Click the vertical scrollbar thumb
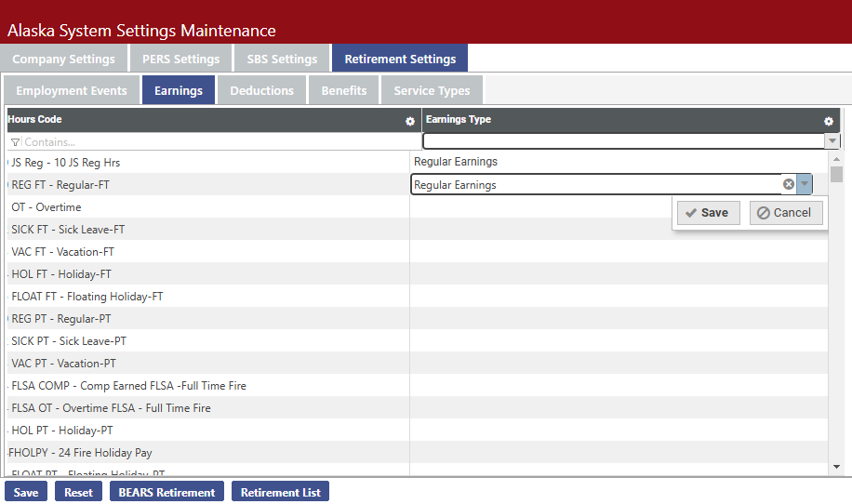The image size is (852, 504). tap(836, 174)
